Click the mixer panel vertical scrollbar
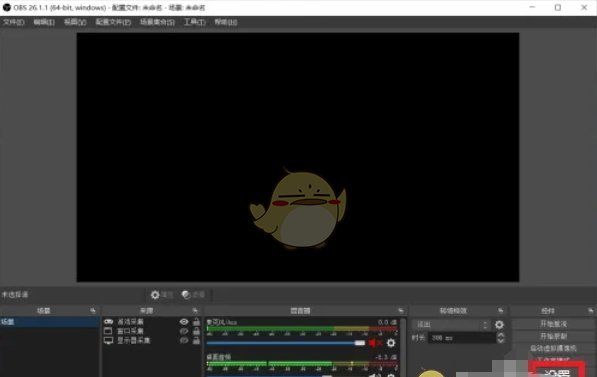The height and width of the screenshot is (377, 597). 403,347
